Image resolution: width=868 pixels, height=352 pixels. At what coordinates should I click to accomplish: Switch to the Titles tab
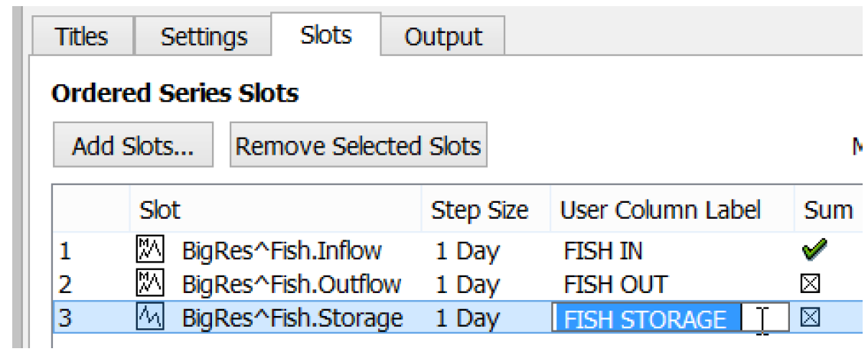point(81,37)
